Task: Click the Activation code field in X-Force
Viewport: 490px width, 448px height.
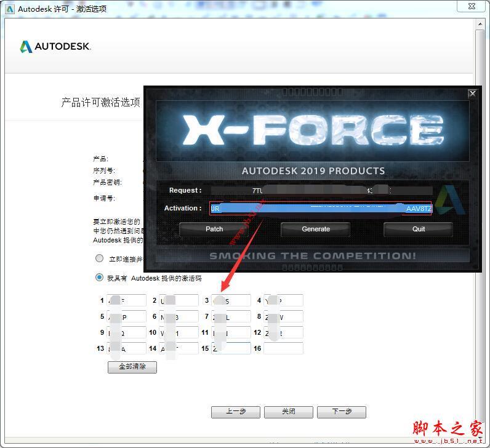Action: pyautogui.click(x=321, y=209)
